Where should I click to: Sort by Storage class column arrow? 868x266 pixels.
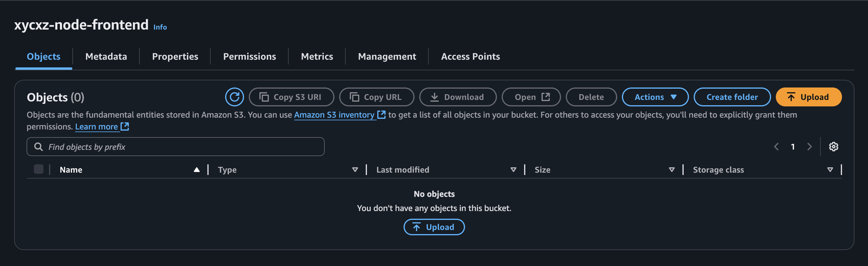tap(830, 170)
